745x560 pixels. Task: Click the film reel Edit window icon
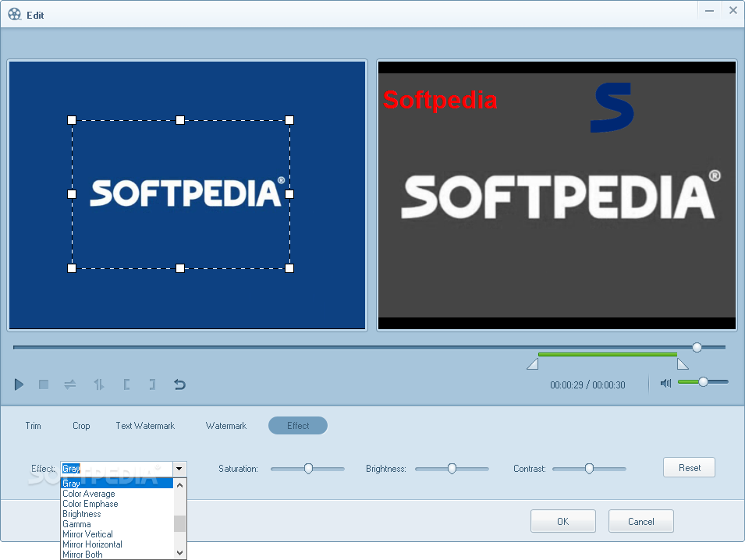coord(14,14)
